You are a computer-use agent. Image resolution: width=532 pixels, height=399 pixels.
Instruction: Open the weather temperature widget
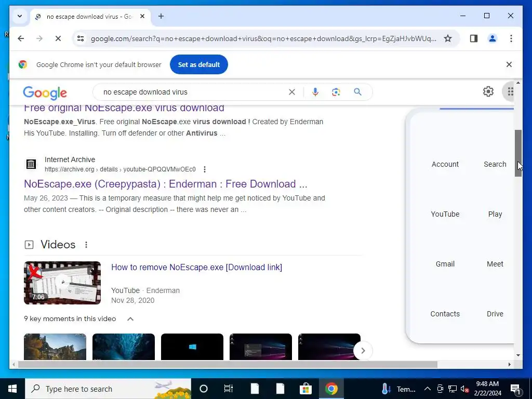[398, 389]
